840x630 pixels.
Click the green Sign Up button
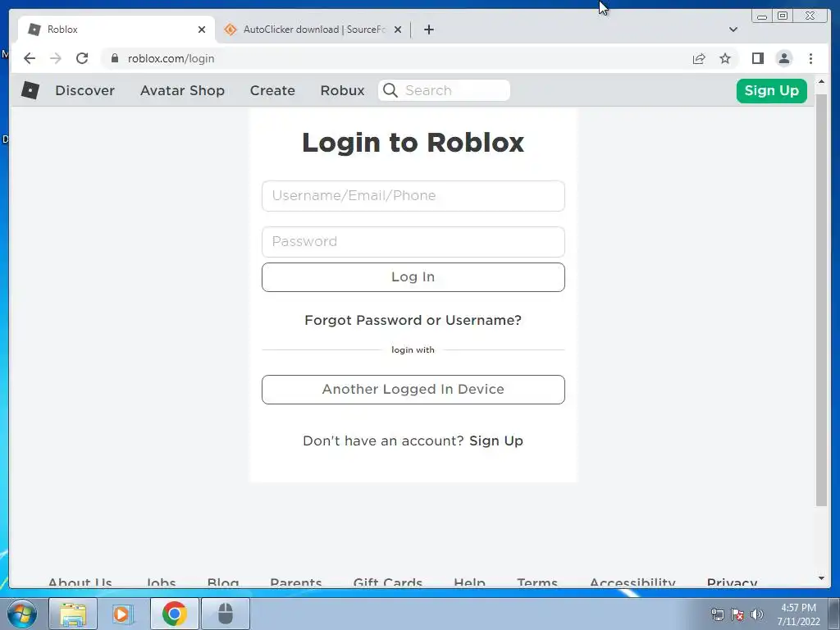click(x=771, y=90)
